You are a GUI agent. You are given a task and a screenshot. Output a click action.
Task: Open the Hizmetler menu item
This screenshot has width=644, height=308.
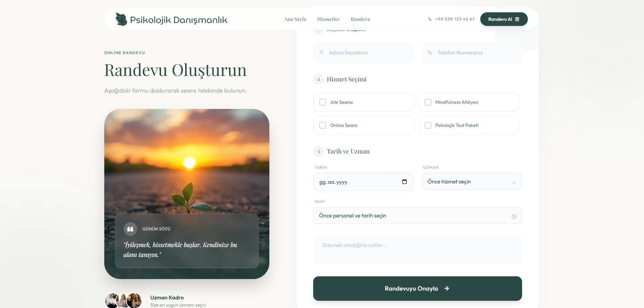(328, 19)
